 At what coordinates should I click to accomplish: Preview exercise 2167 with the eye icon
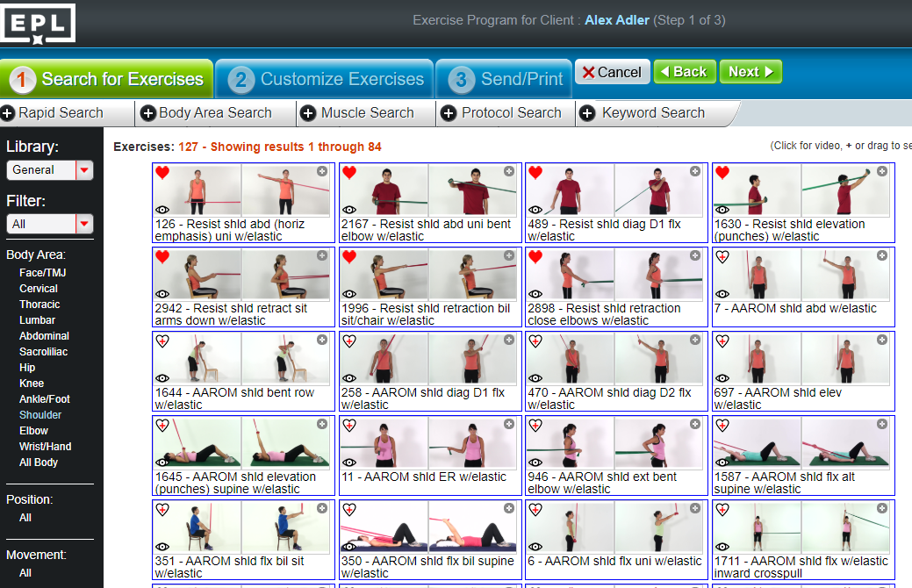click(x=349, y=210)
